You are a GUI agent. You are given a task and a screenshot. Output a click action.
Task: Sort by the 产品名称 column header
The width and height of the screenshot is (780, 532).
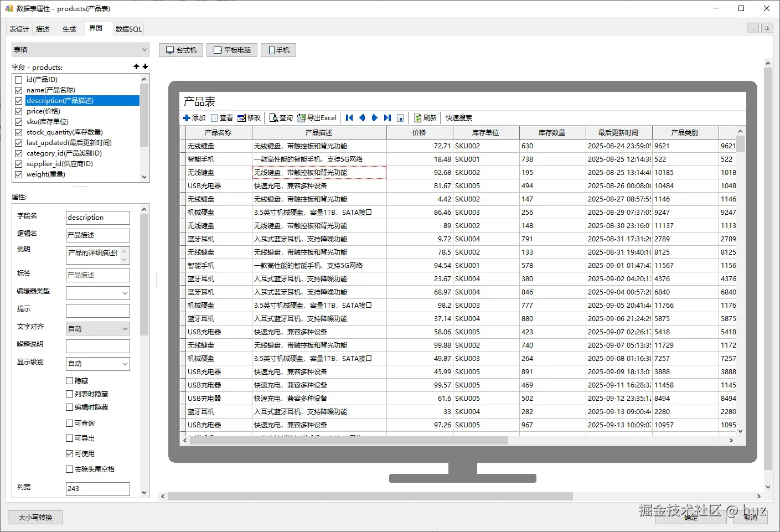point(218,133)
